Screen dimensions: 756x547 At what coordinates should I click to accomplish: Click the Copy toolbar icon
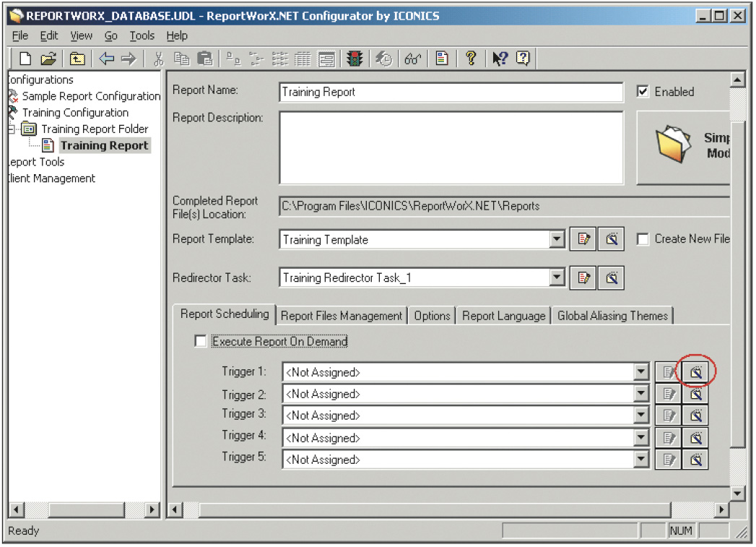182,59
